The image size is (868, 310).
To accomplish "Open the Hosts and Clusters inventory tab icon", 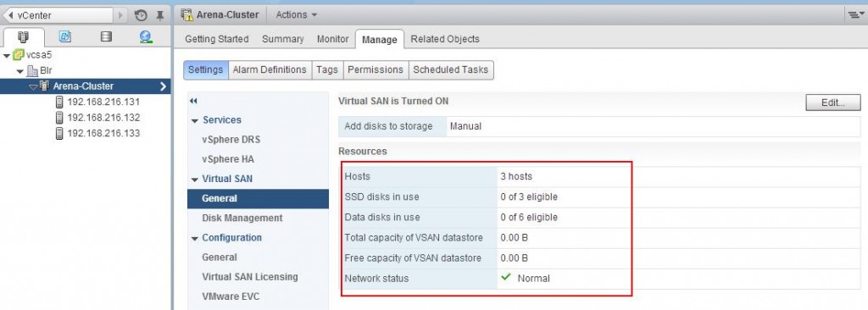I will (x=23, y=37).
